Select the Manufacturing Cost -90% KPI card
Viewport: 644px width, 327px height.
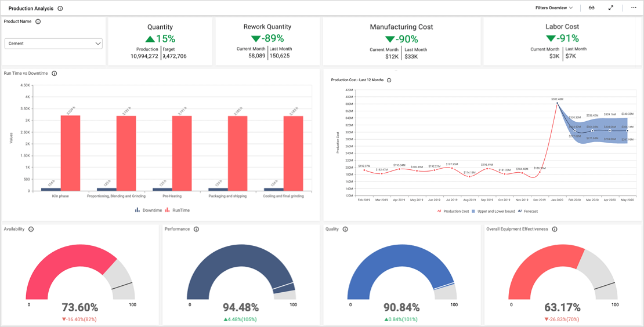pyautogui.click(x=401, y=41)
